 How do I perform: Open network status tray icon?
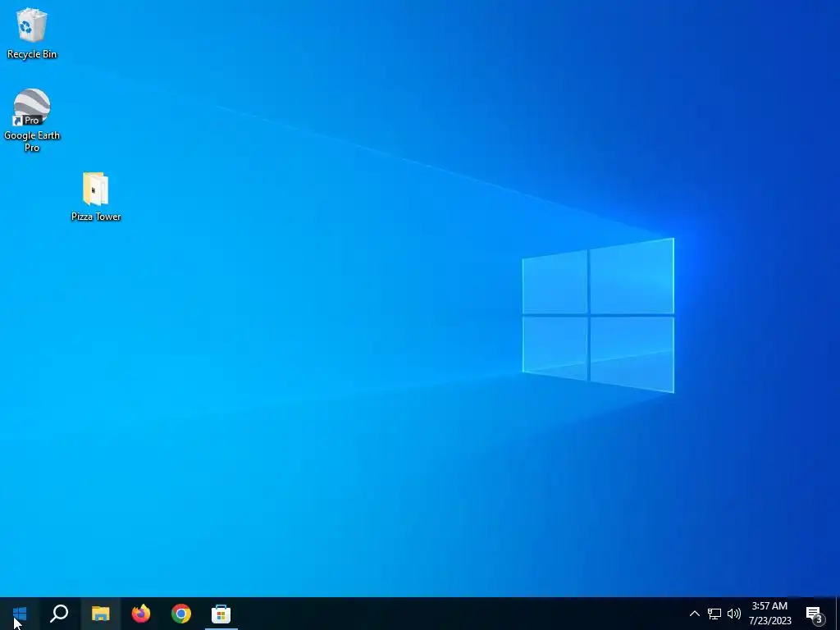coord(714,614)
